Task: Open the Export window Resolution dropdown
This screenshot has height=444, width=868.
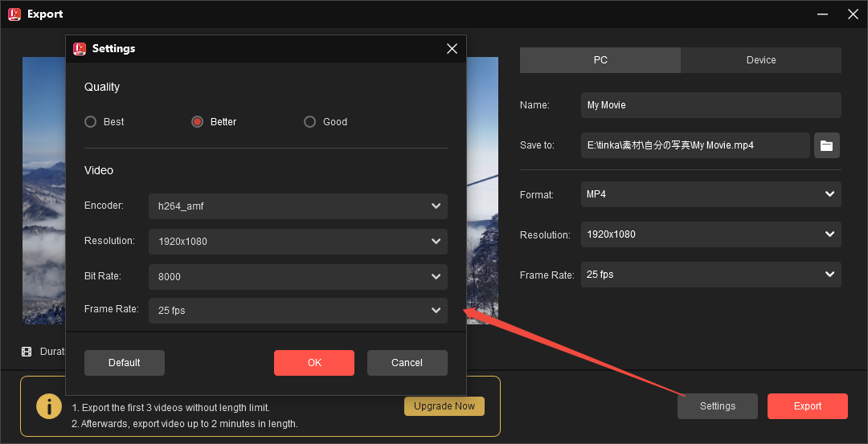Action: pyautogui.click(x=710, y=234)
